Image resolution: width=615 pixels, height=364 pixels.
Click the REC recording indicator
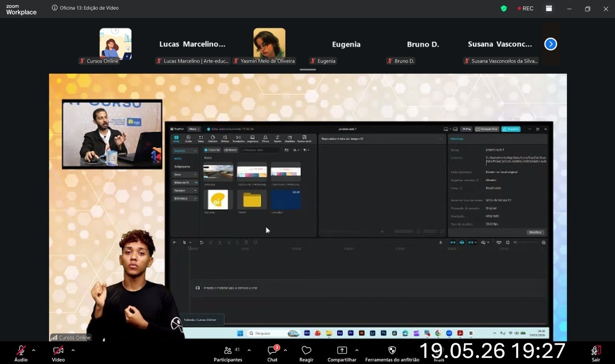click(525, 8)
